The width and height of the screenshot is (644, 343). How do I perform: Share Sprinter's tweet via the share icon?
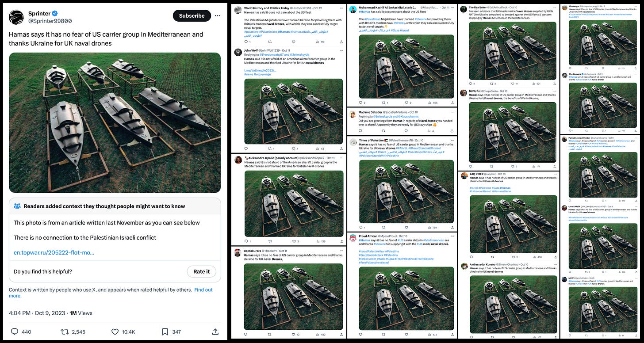click(x=215, y=332)
